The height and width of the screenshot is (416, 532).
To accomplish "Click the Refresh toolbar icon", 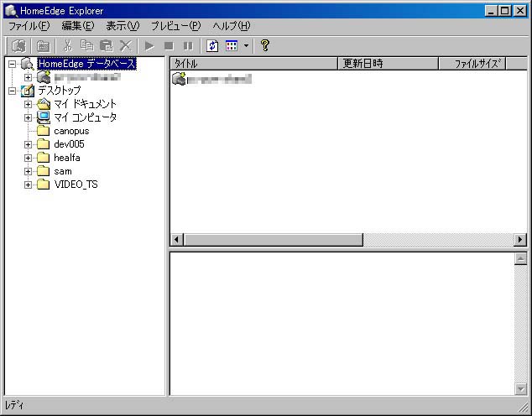I will tap(212, 45).
